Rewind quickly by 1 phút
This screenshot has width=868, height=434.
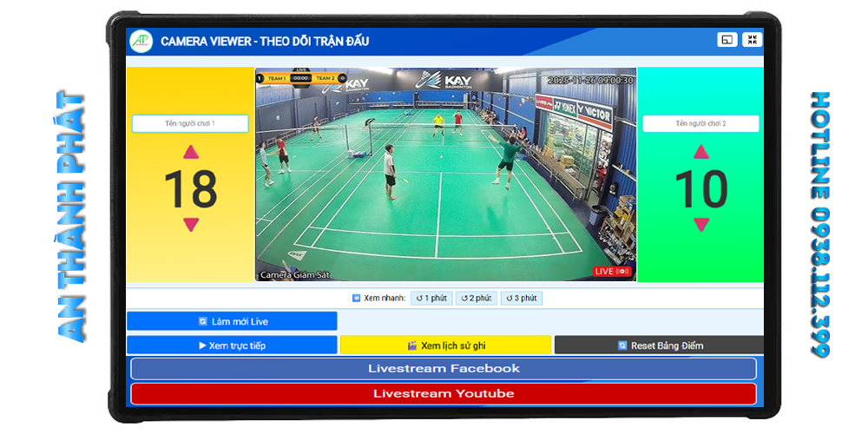click(x=431, y=299)
